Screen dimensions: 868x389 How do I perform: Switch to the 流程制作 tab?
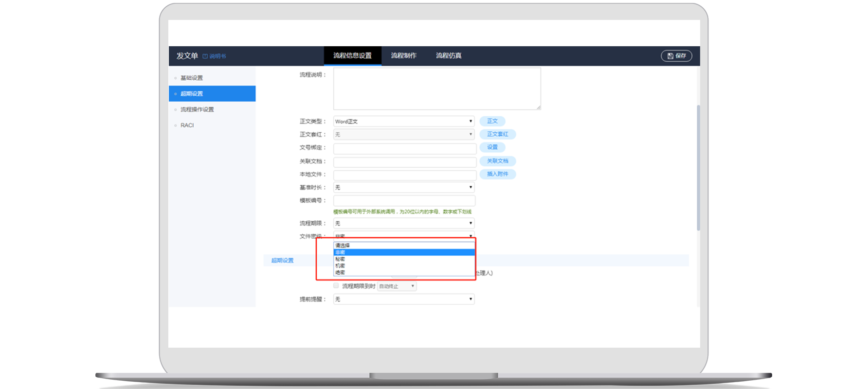click(x=403, y=56)
